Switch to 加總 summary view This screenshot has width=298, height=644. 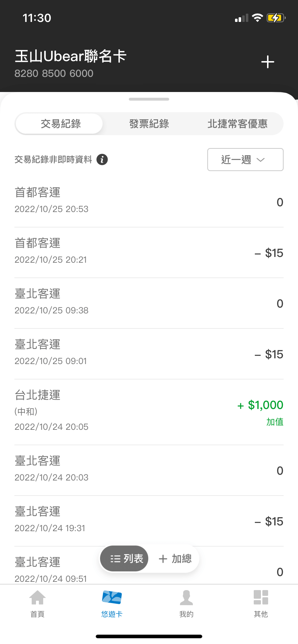(175, 558)
